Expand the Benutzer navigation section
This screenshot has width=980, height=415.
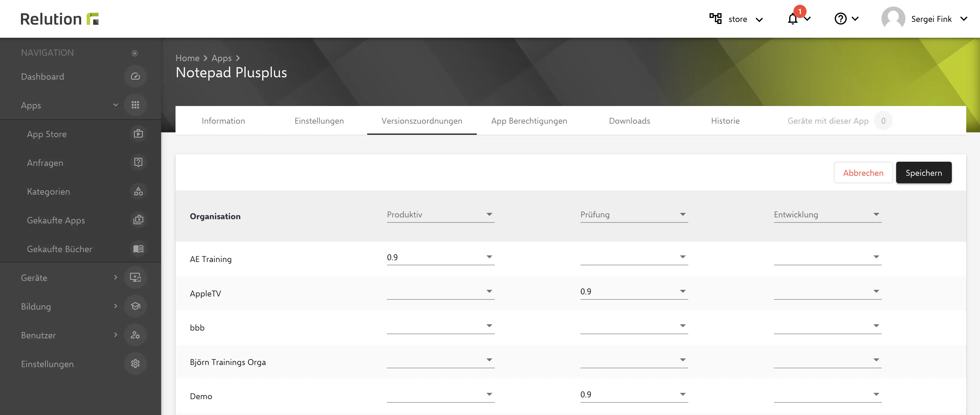[x=115, y=335]
